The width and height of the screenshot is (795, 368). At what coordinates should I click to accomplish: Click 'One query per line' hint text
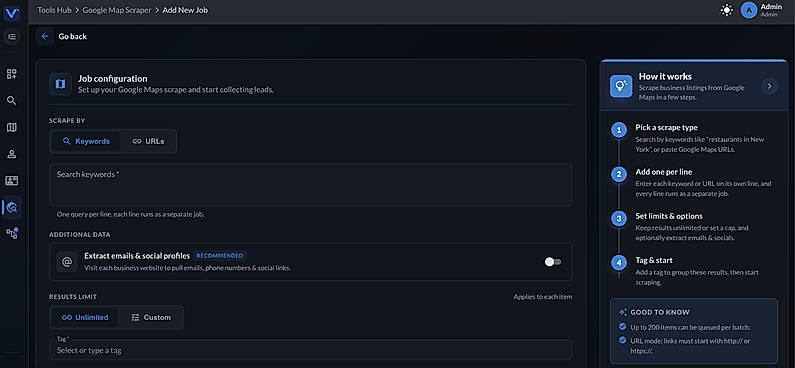pyautogui.click(x=130, y=214)
